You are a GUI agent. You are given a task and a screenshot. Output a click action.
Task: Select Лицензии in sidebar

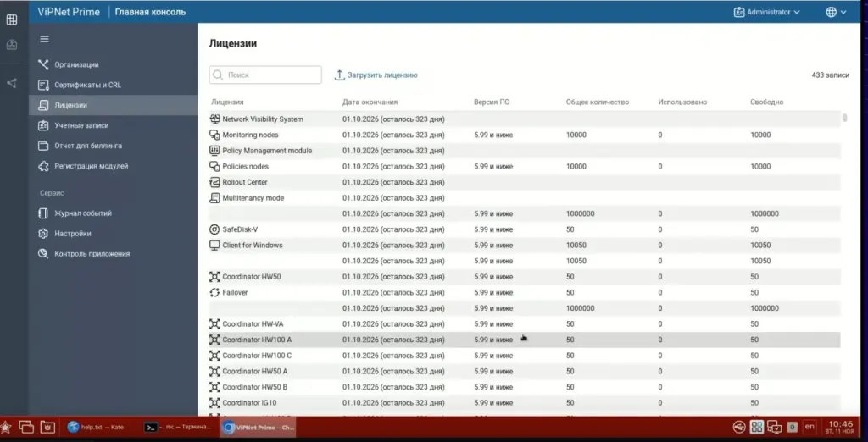113,105
